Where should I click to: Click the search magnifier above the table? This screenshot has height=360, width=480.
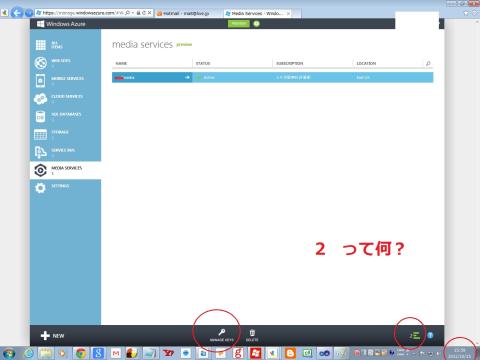(428, 63)
